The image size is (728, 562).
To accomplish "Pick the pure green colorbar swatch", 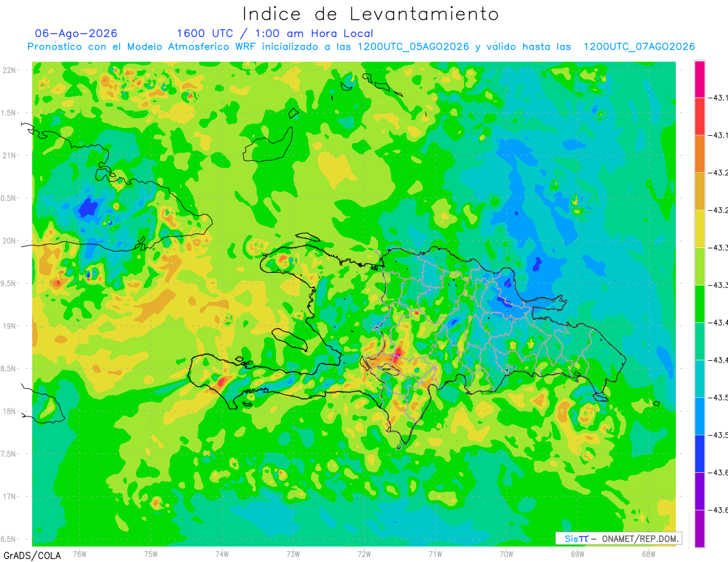I will click(699, 304).
